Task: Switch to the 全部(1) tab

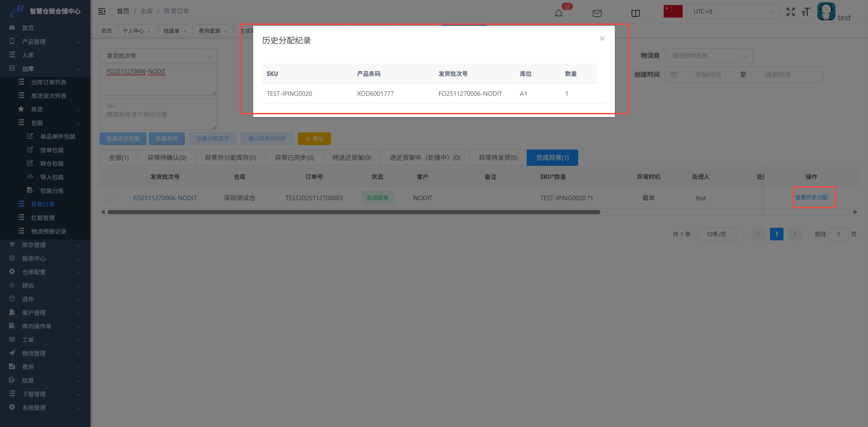Action: point(119,158)
